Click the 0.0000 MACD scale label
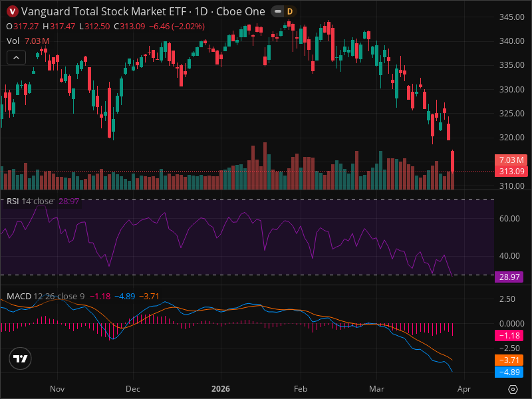532x399 pixels. pyautogui.click(x=511, y=324)
